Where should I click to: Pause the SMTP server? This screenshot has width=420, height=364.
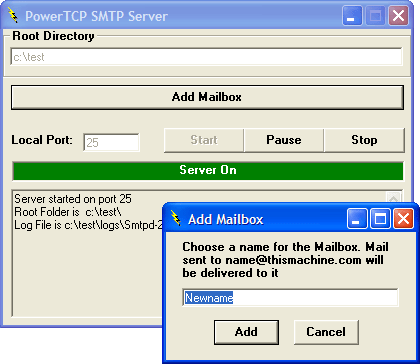pyautogui.click(x=284, y=140)
